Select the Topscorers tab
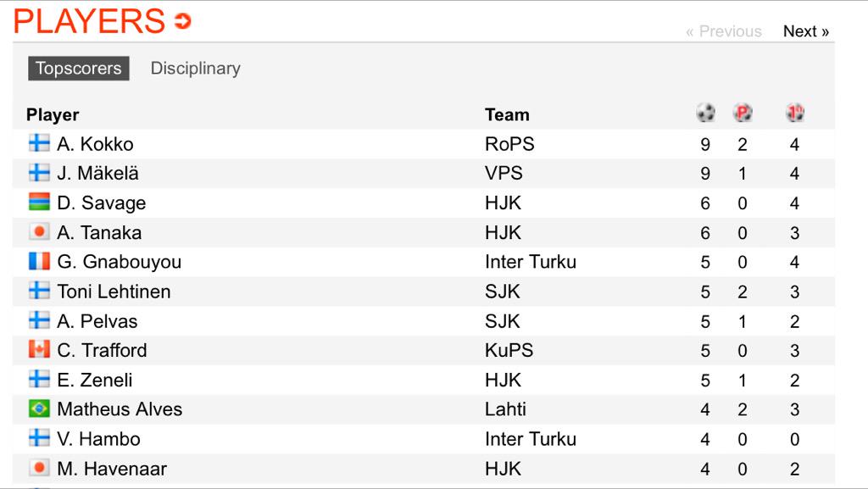The height and width of the screenshot is (489, 868). (x=78, y=69)
